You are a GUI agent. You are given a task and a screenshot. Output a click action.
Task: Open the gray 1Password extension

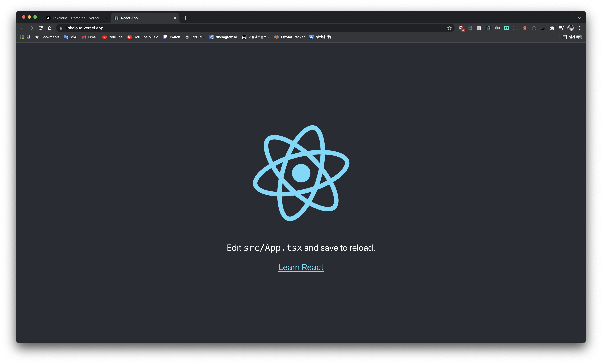coord(534,28)
